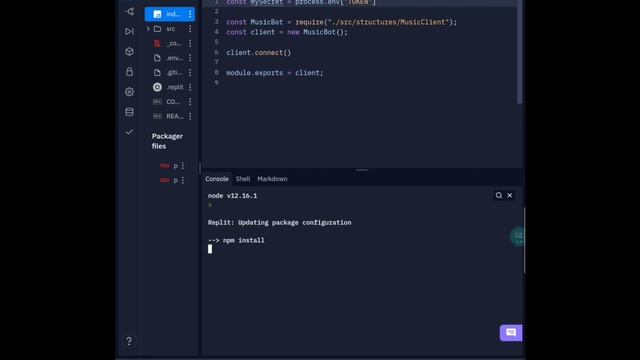Expand the src folder chevron
This screenshot has height=360, width=640.
pos(148,29)
